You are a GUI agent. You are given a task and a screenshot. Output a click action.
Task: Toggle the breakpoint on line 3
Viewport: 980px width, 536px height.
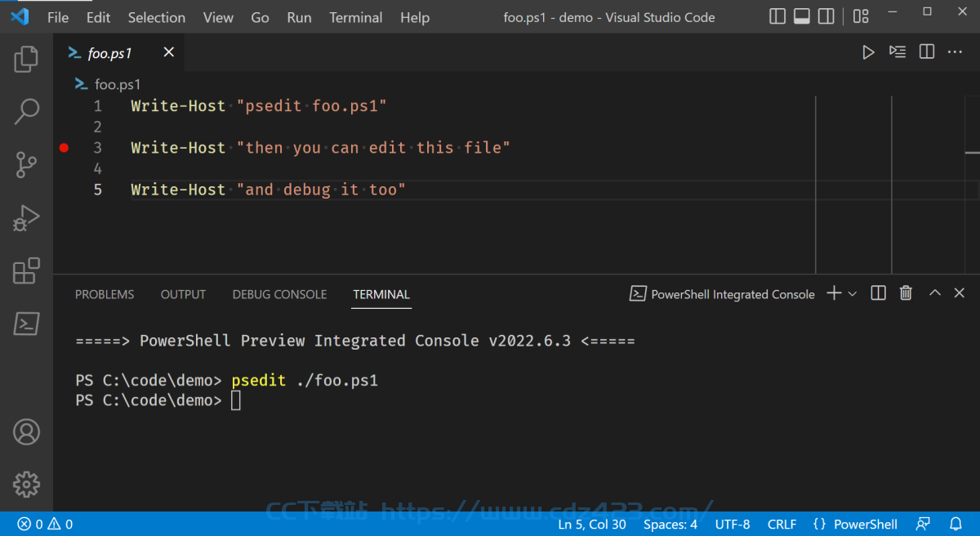click(x=64, y=148)
